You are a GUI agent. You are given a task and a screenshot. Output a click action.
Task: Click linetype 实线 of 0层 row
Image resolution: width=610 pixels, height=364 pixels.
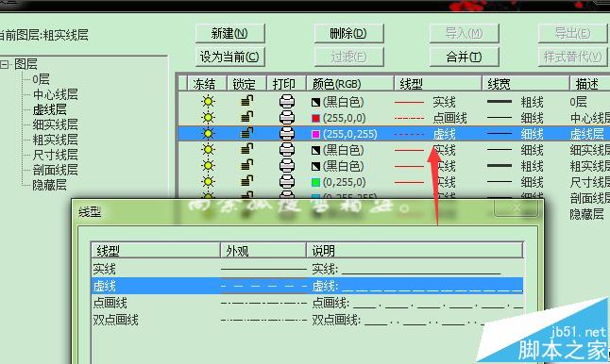point(444,102)
